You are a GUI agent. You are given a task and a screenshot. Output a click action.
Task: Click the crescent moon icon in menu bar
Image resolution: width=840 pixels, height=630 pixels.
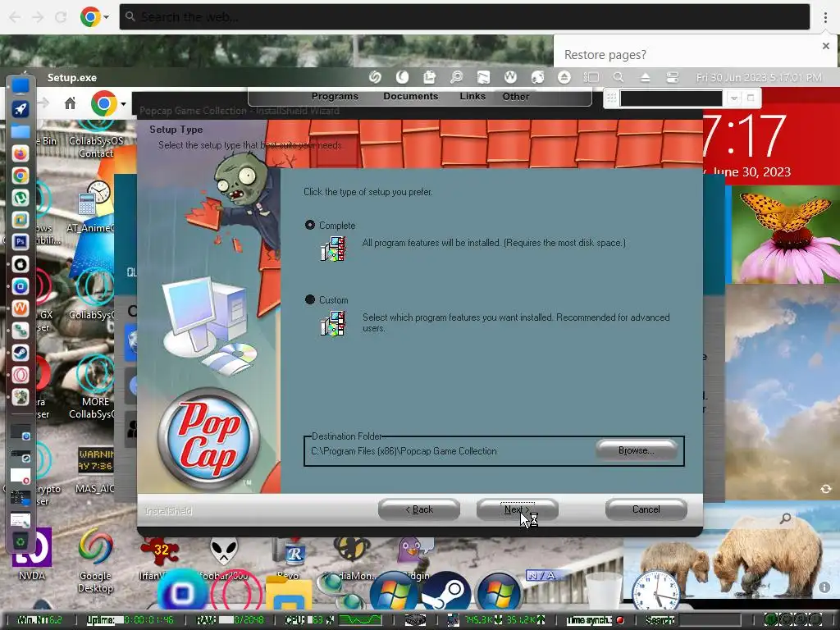pyautogui.click(x=402, y=78)
